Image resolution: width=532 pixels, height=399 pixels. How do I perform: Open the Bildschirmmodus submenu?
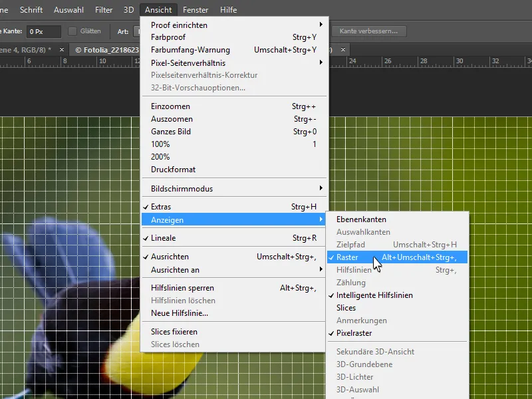point(178,188)
